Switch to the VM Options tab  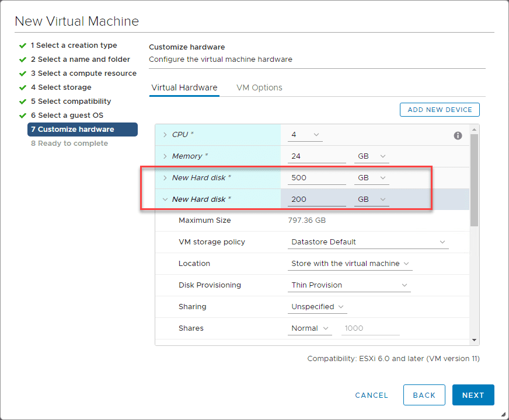[x=259, y=87]
